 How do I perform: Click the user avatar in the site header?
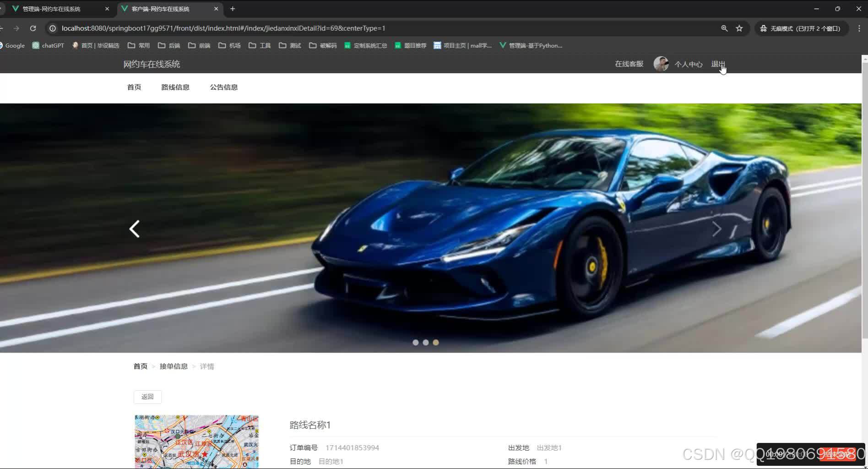661,64
